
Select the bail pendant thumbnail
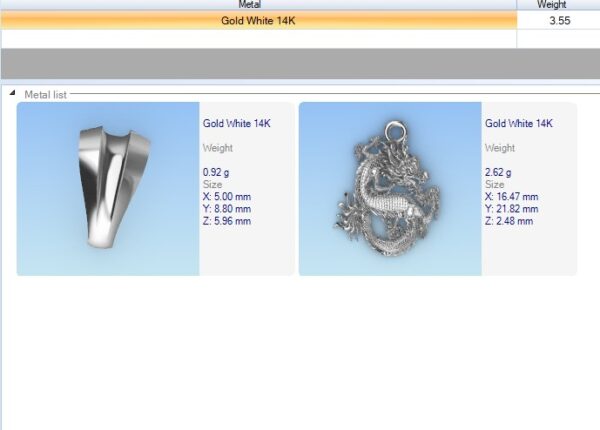click(x=108, y=189)
